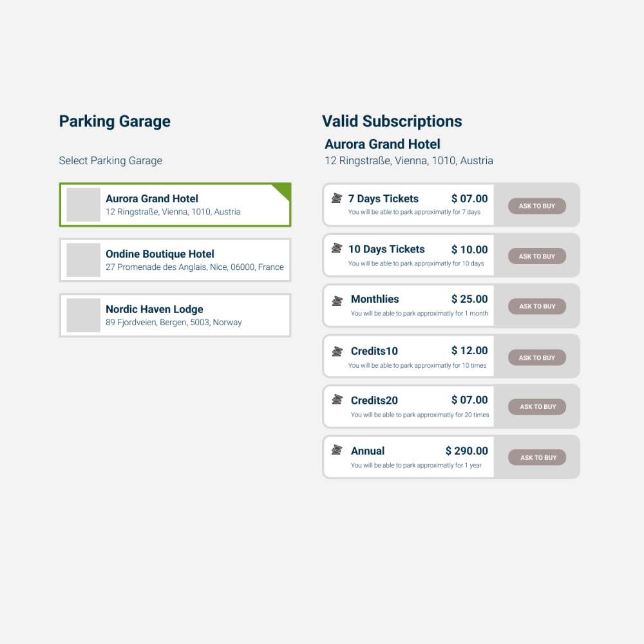Click ticket icon beside Credits10
The height and width of the screenshot is (644, 644).
coord(337,352)
